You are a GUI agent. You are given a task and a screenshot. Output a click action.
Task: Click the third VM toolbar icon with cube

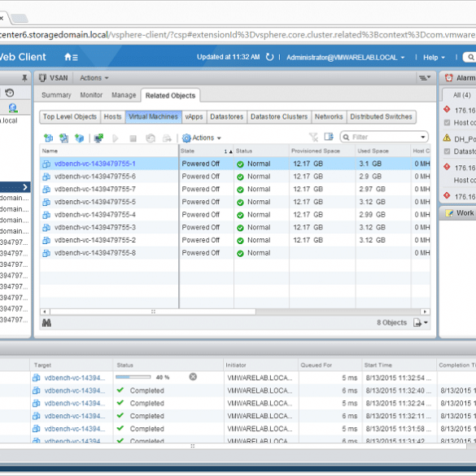pyautogui.click(x=79, y=138)
